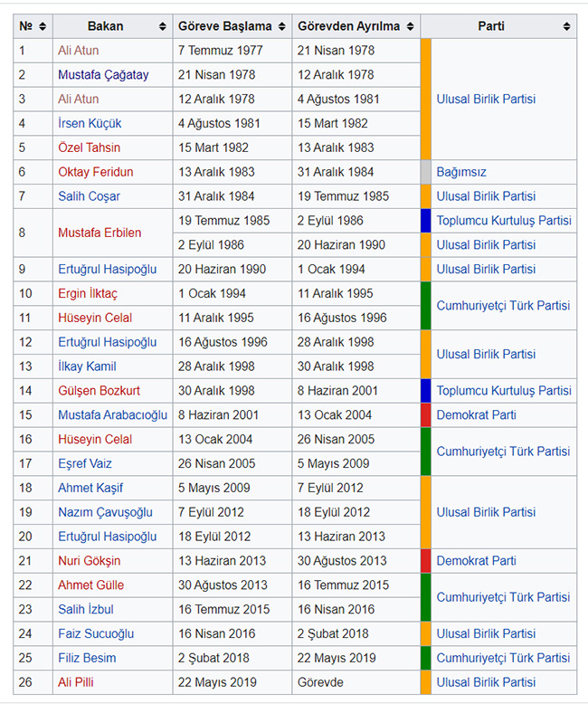The height and width of the screenshot is (704, 588).
Task: Select date text '4 Ağustos 1981' in row 3
Action: coord(338,100)
